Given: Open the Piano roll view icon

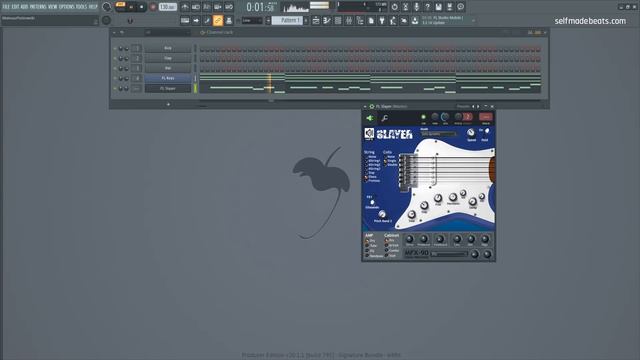Looking at the screenshot, I should pyautogui.click(x=327, y=20).
